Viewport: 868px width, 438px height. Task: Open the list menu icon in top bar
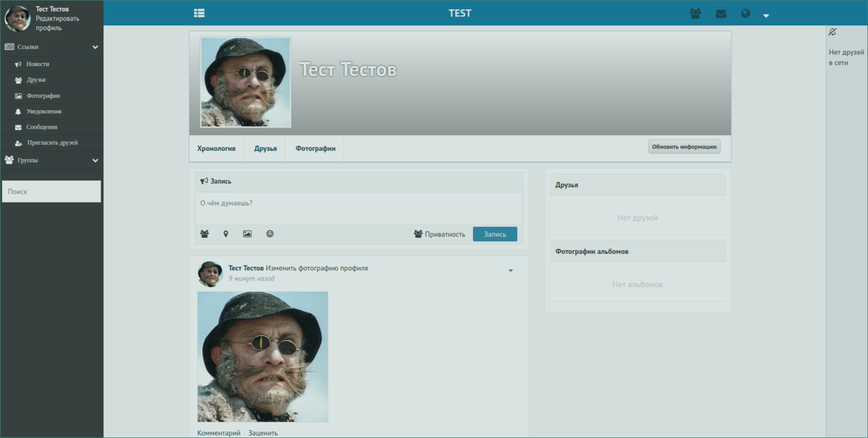200,13
